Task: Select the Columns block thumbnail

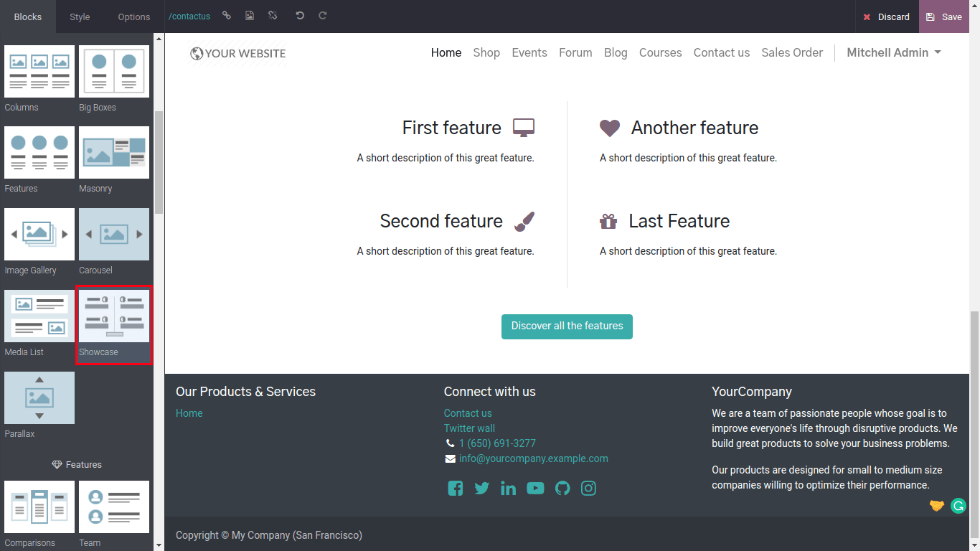Action: click(39, 72)
